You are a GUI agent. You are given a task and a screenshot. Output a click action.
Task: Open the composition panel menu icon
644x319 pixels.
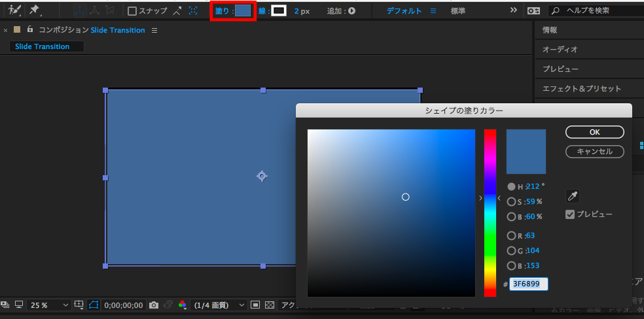pos(154,30)
